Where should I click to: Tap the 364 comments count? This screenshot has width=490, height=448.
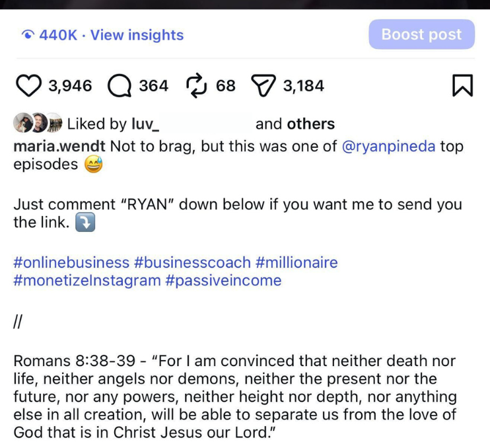tap(153, 86)
